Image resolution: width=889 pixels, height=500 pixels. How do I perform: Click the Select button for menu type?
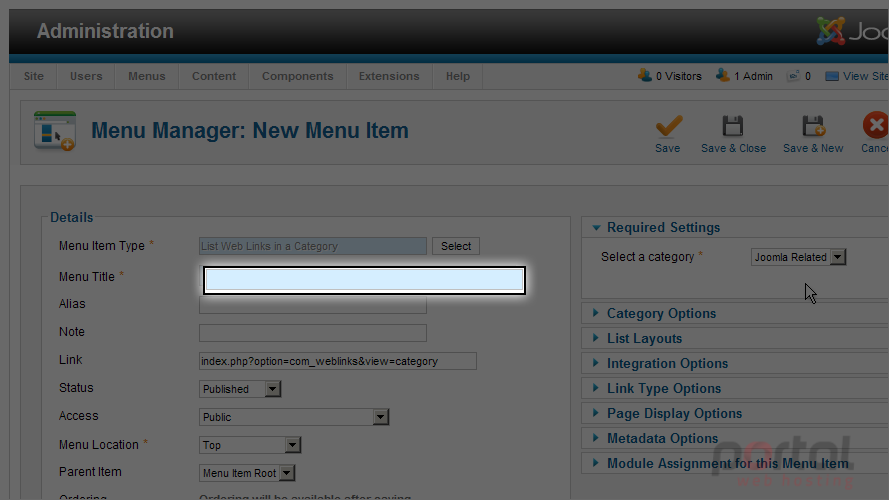[x=456, y=246]
